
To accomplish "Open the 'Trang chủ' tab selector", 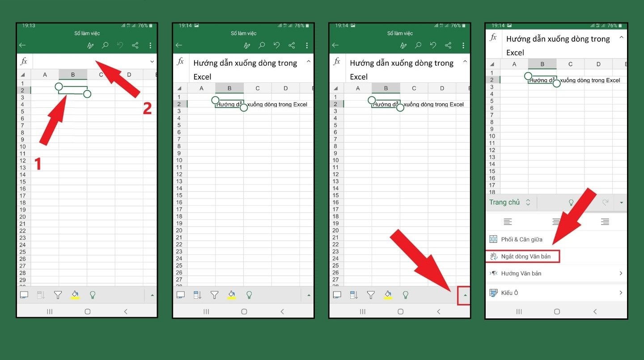I will [510, 202].
